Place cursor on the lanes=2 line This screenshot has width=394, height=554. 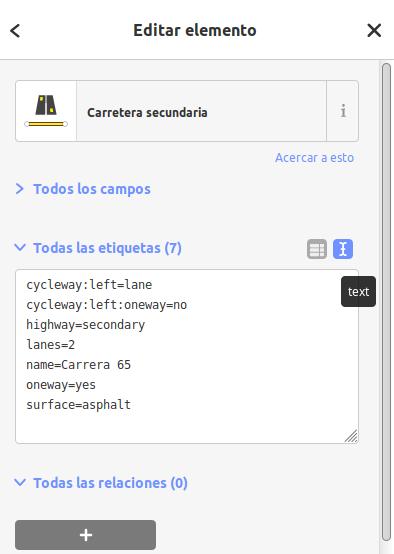coord(51,345)
